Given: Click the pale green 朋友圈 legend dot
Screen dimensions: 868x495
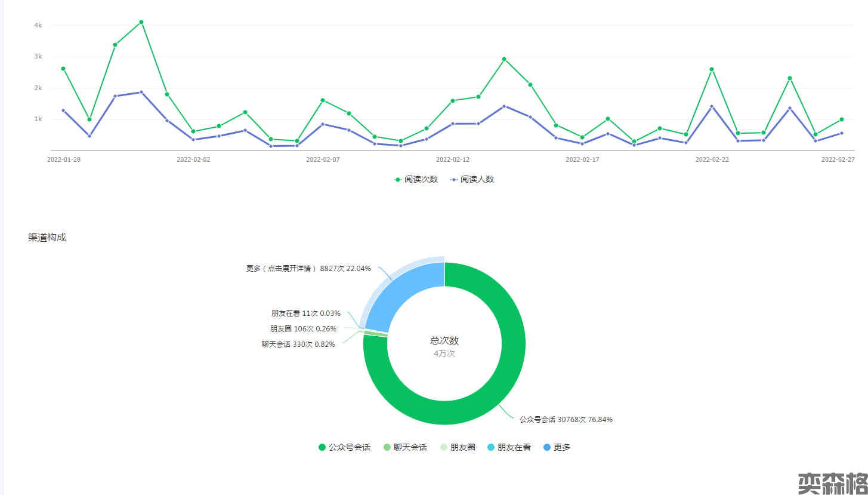Looking at the screenshot, I should [x=443, y=447].
